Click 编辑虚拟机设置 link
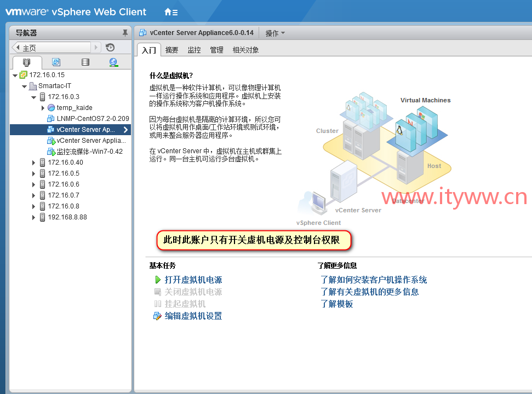The width and height of the screenshot is (532, 394). (x=193, y=316)
